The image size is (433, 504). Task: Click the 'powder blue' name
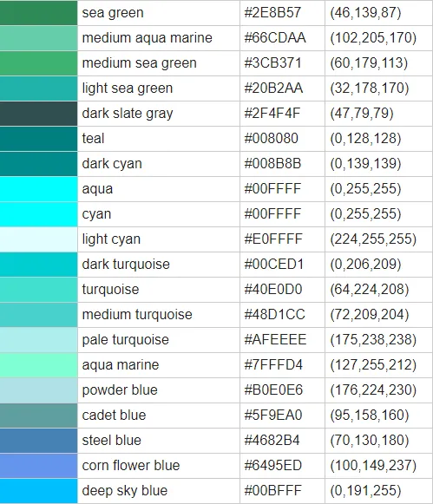click(120, 389)
